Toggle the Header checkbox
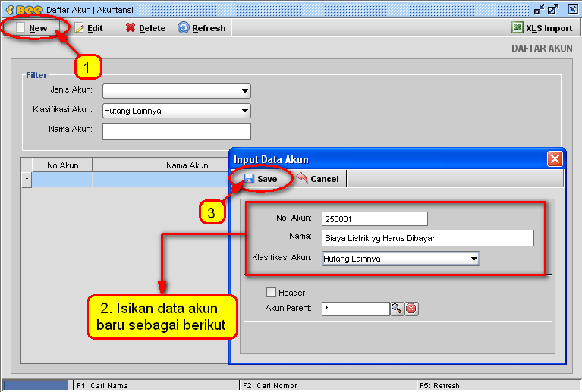The width and height of the screenshot is (582, 392). pyautogui.click(x=272, y=292)
